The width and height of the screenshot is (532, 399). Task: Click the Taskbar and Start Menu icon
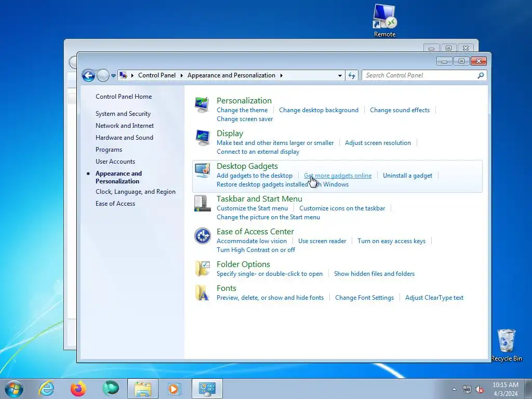(x=203, y=203)
